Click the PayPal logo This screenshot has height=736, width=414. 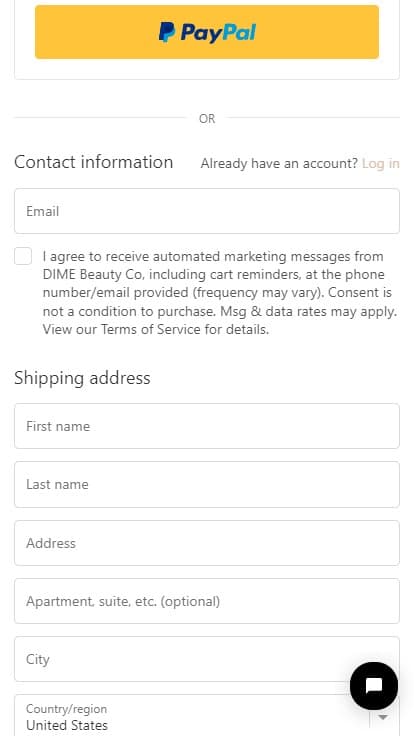pyautogui.click(x=207, y=32)
